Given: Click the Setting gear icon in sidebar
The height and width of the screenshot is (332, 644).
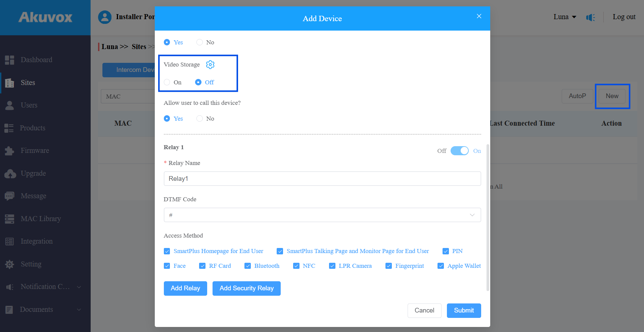Looking at the screenshot, I should pyautogui.click(x=9, y=264).
